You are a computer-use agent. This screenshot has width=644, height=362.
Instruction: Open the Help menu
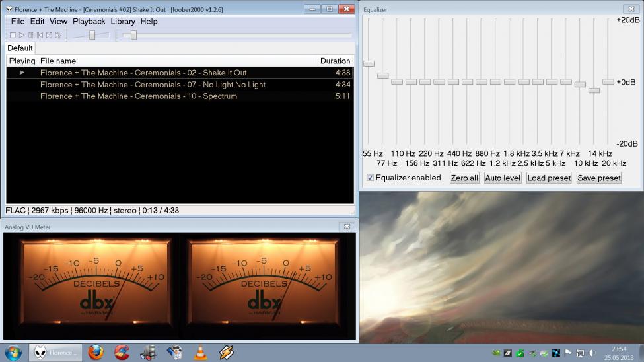click(149, 21)
